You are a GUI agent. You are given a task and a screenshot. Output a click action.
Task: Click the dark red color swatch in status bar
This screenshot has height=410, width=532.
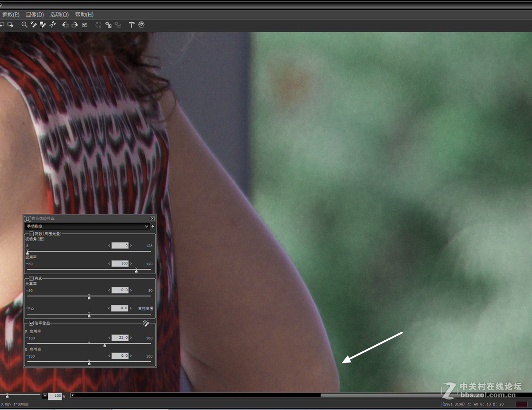click(x=522, y=404)
